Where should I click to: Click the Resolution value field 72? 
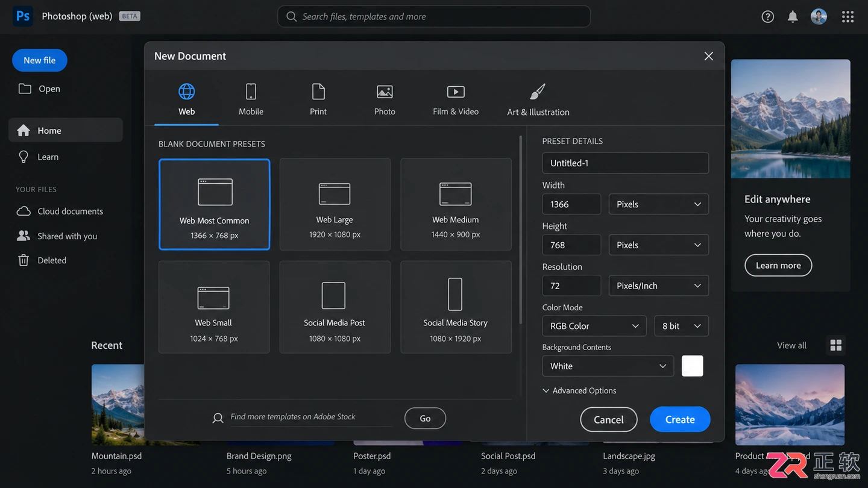click(571, 286)
